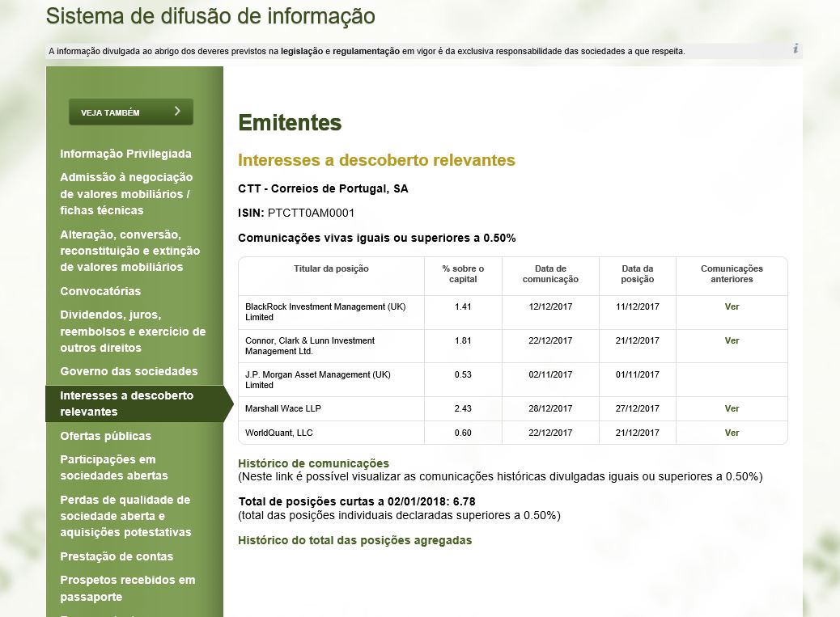
Task: Expand the VEJA TAMBÉM button
Action: [131, 112]
